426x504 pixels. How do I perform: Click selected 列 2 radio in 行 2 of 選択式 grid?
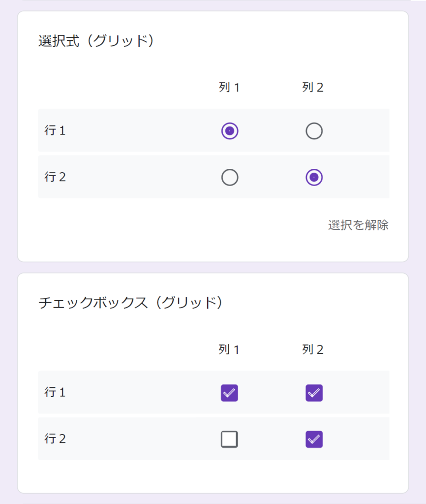pyautogui.click(x=314, y=177)
